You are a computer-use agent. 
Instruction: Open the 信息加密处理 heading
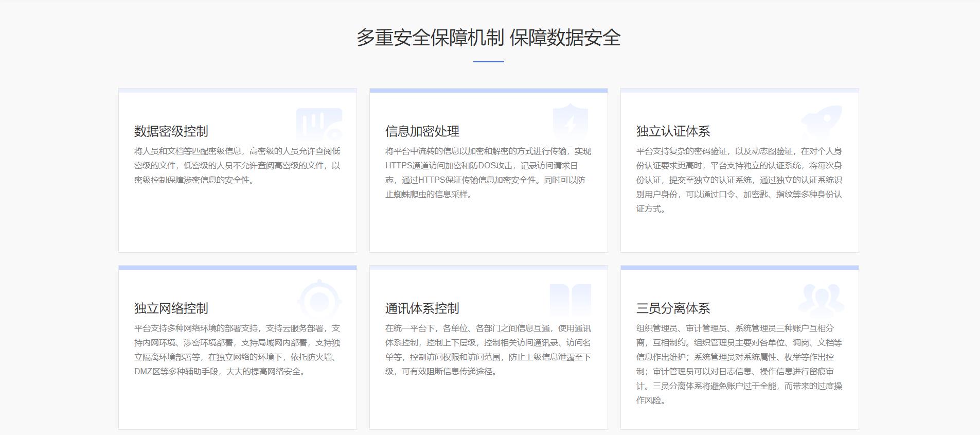coord(422,131)
